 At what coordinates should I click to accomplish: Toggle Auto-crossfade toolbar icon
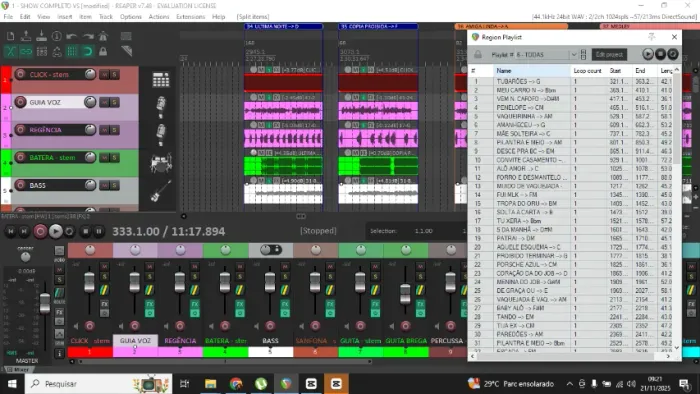point(10,51)
